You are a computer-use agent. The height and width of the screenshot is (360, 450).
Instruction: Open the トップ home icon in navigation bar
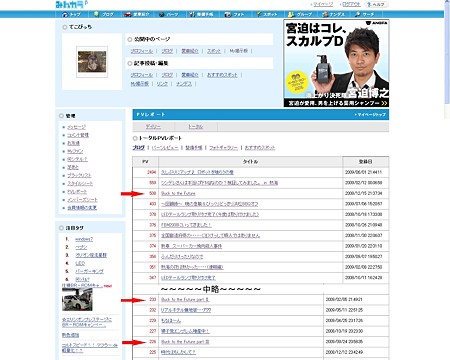click(65, 14)
